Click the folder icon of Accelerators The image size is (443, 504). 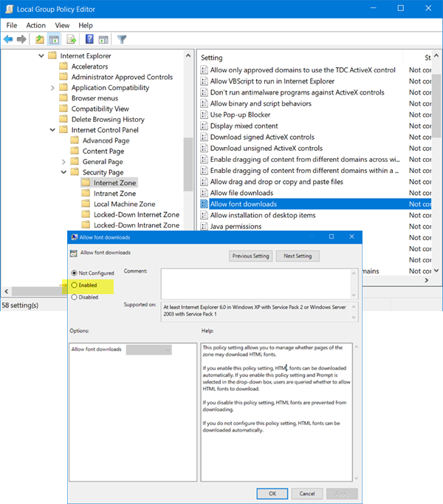coord(63,67)
